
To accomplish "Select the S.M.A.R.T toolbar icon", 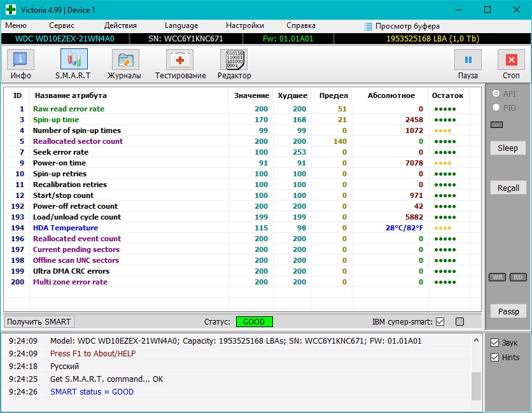I will tap(73, 60).
